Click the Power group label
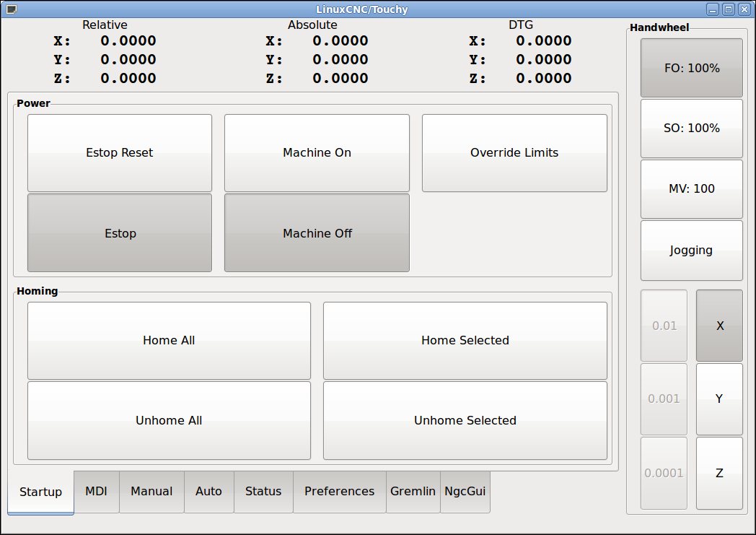 [x=33, y=103]
